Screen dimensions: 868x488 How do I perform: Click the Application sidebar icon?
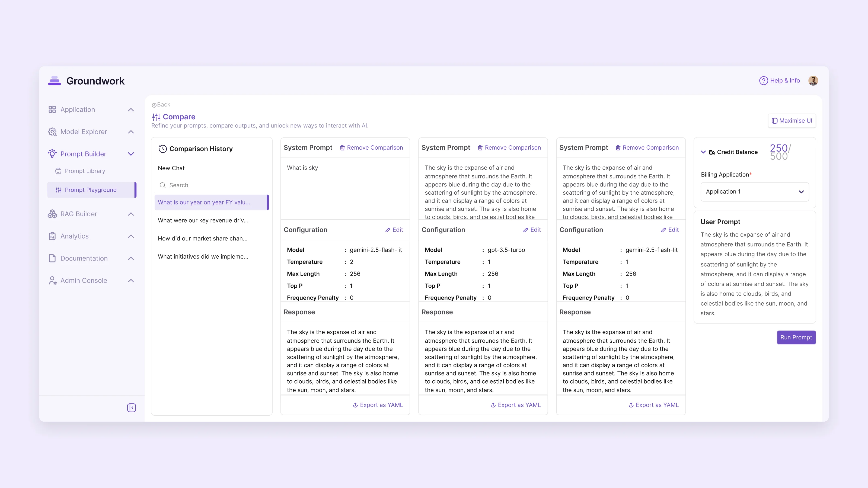(x=52, y=110)
